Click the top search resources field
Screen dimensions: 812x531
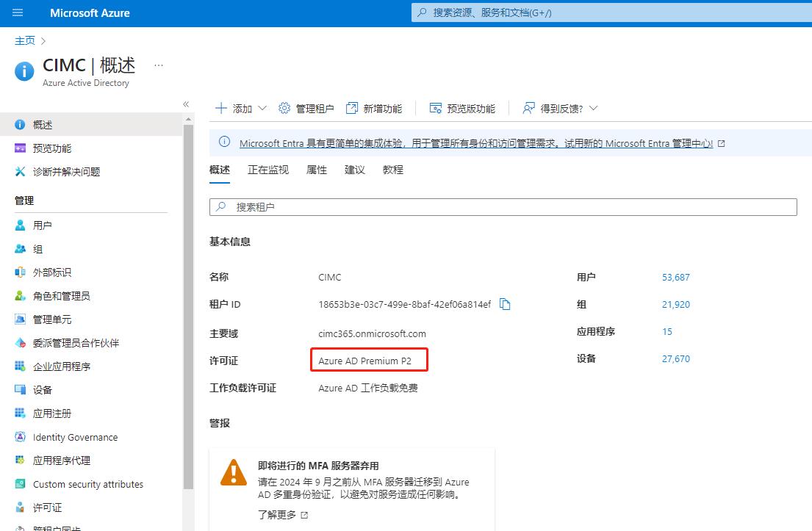[611, 12]
